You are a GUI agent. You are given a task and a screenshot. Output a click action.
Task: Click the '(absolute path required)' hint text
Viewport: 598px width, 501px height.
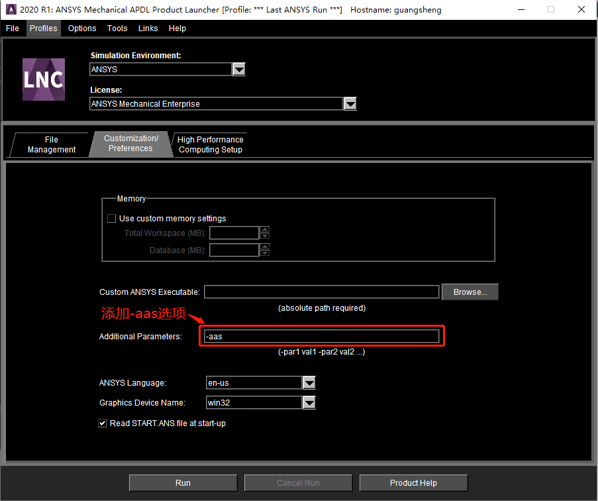(x=322, y=308)
